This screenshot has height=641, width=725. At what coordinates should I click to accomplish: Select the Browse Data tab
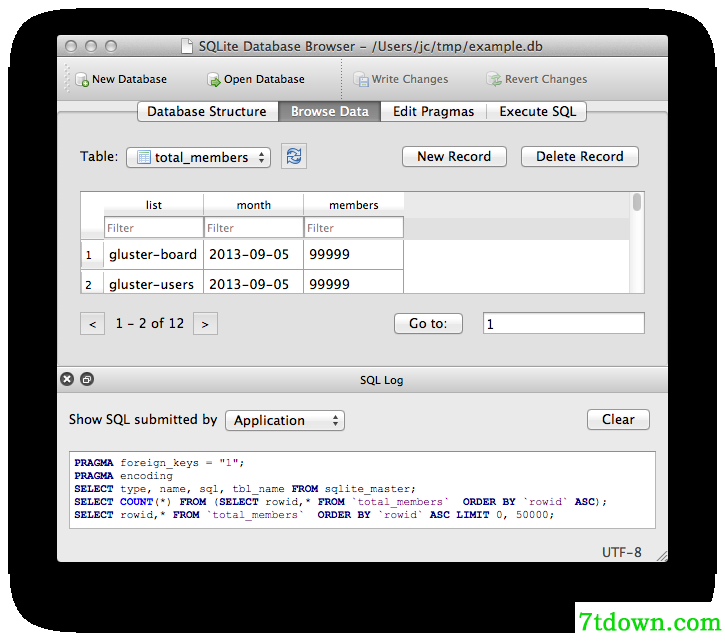pos(330,111)
